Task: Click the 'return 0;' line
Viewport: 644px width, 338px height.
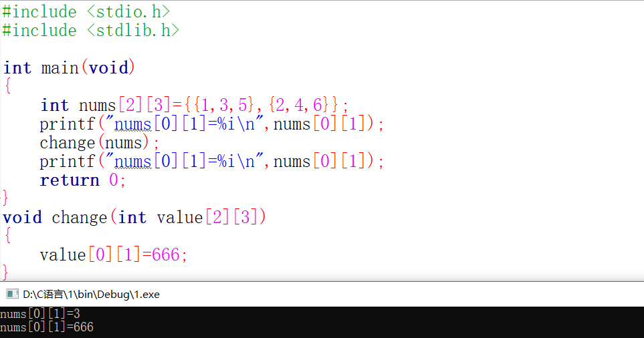Action: pos(82,180)
